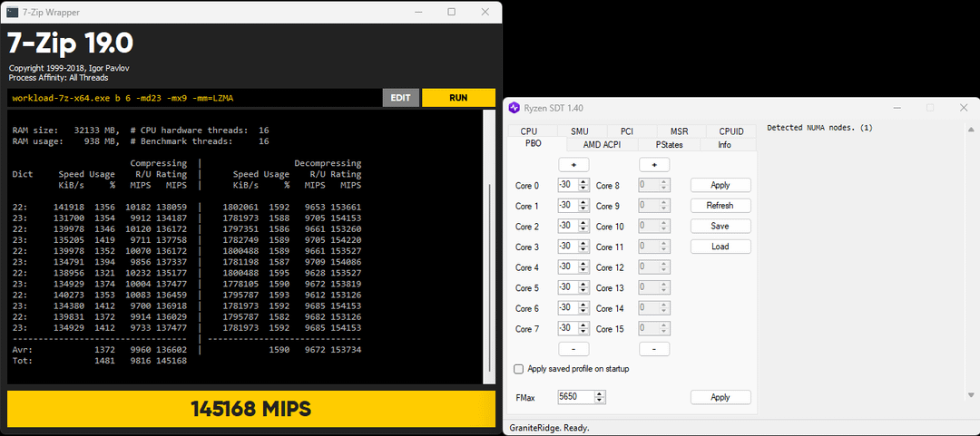
Task: Save the current PBO profile
Action: click(x=720, y=226)
